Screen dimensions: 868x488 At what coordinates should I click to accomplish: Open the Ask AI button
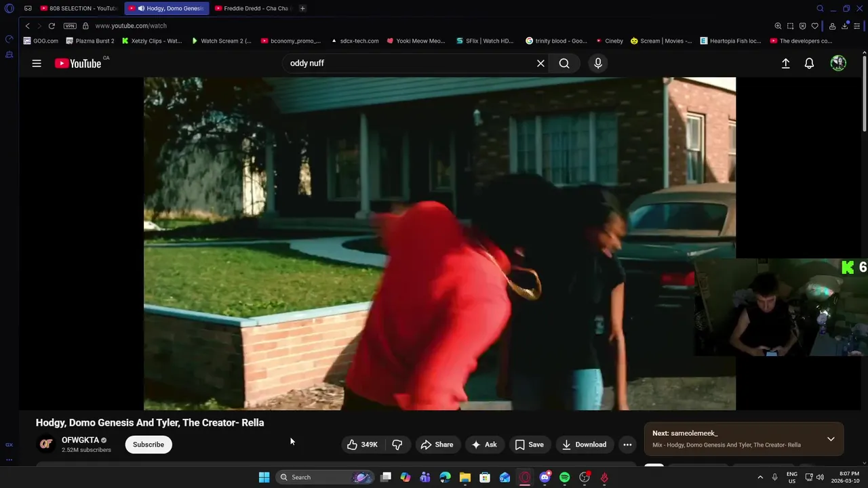[x=484, y=445]
